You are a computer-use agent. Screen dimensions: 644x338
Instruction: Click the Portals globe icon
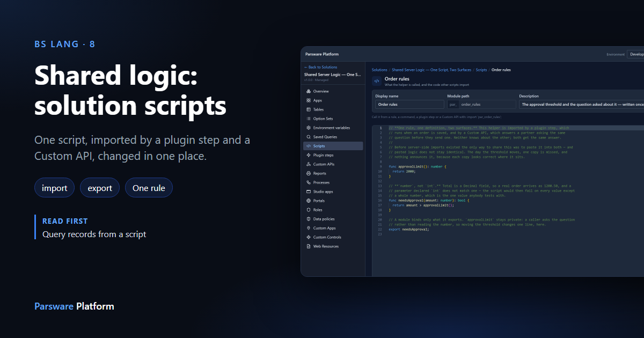[308, 201]
